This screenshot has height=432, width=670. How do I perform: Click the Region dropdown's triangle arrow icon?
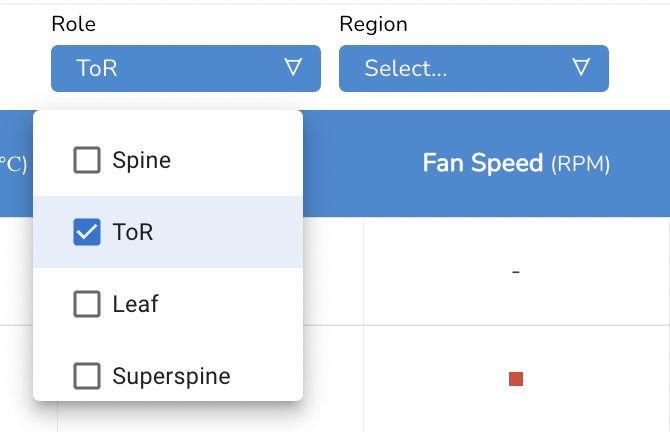581,68
